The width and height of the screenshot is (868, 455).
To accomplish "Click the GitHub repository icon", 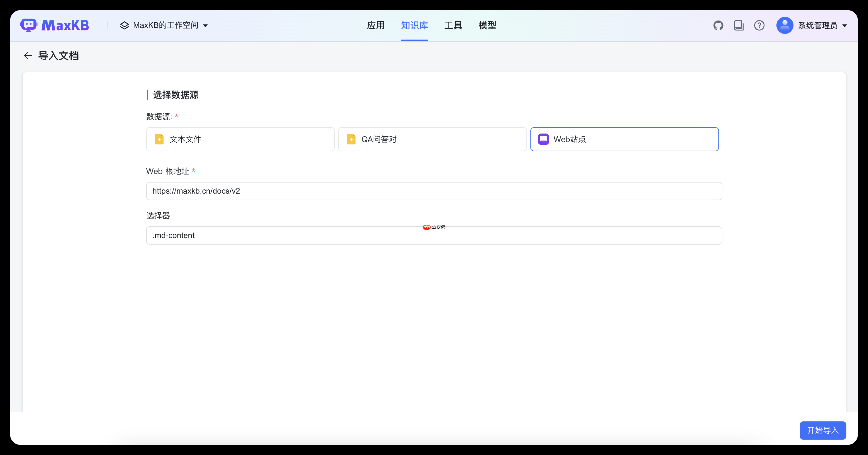I will pos(718,25).
